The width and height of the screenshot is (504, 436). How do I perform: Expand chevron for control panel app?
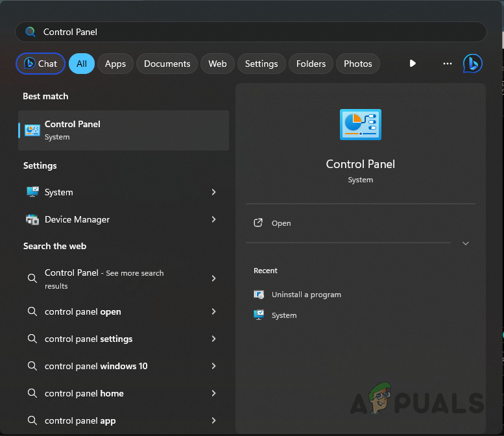pyautogui.click(x=214, y=420)
